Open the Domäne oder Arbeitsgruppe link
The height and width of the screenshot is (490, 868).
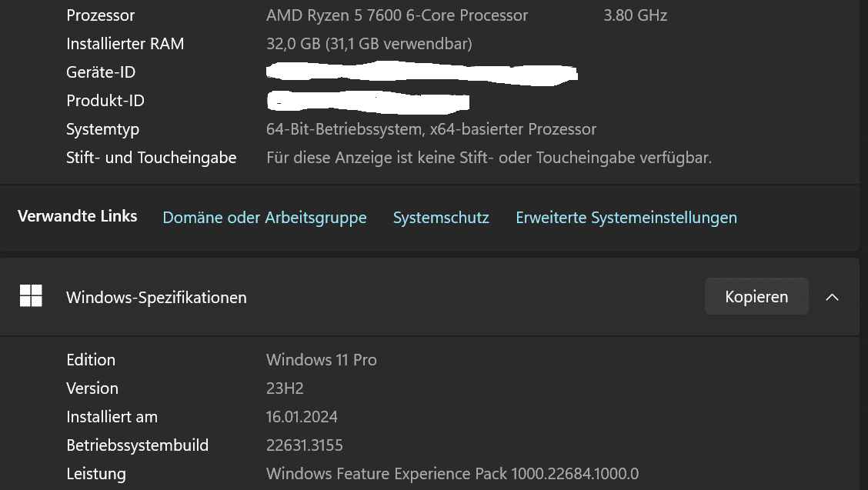pos(265,218)
